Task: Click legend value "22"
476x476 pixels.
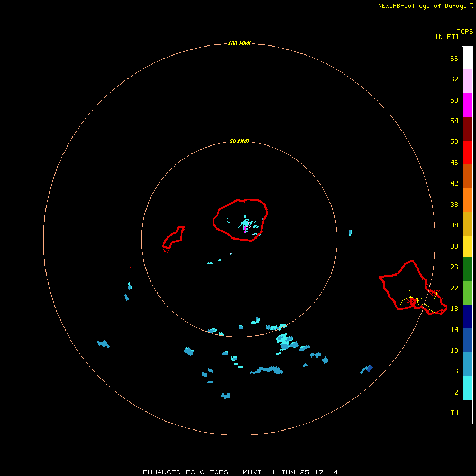Action: click(x=454, y=288)
